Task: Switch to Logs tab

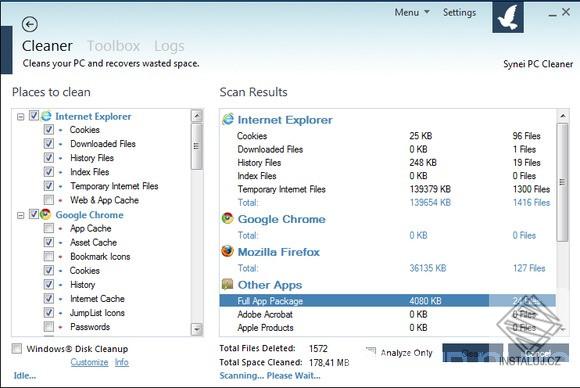Action: pyautogui.click(x=169, y=46)
